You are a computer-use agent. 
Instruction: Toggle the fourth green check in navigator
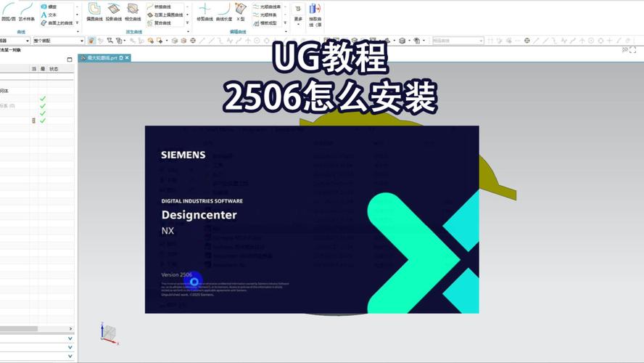43,121
